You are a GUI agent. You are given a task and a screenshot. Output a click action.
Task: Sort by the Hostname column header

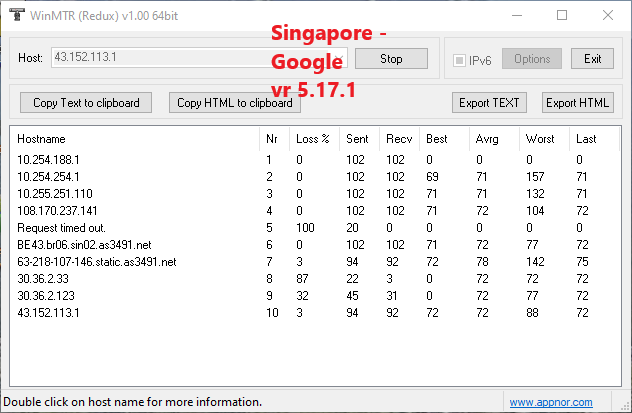pyautogui.click(x=135, y=139)
